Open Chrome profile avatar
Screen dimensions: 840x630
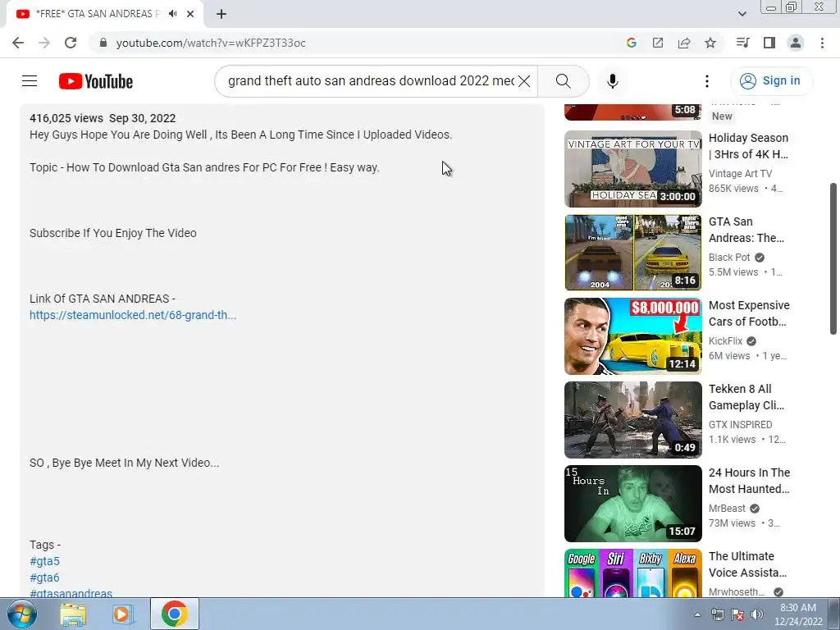pos(796,43)
